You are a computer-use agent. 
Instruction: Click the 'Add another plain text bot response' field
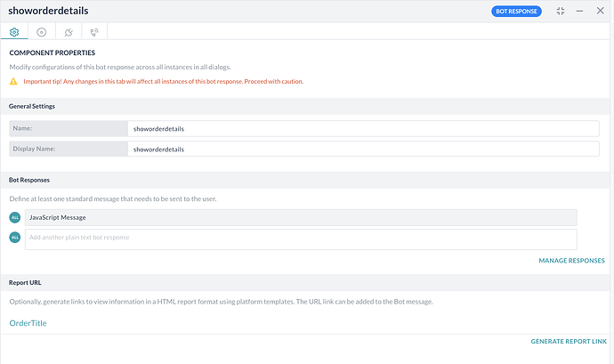click(301, 239)
